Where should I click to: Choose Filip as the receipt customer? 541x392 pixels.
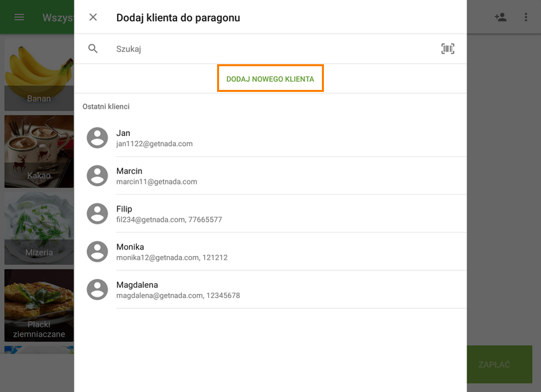tap(270, 214)
